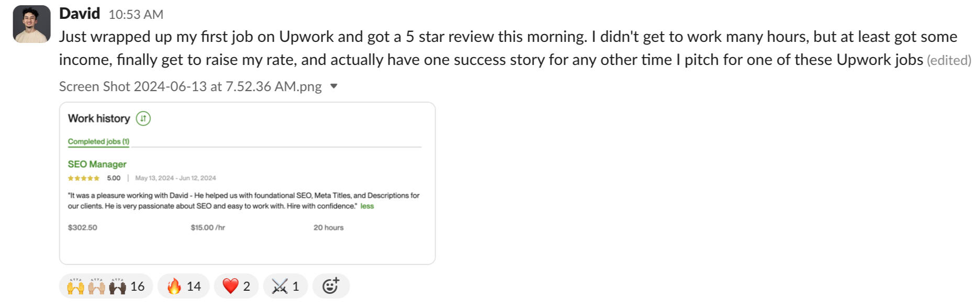Open the add reaction emoji picker
Viewport: 980px width, 308px height.
coord(330,286)
